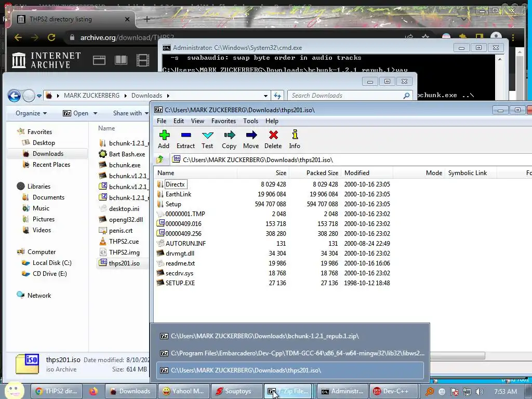Choose the Dev-Cpp libws2 7-Zip window preview

click(290, 353)
